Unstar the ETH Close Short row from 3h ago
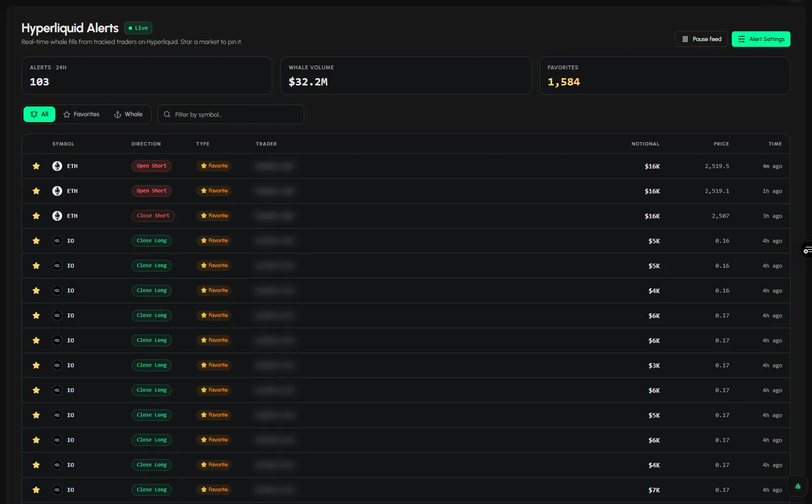 coord(36,215)
